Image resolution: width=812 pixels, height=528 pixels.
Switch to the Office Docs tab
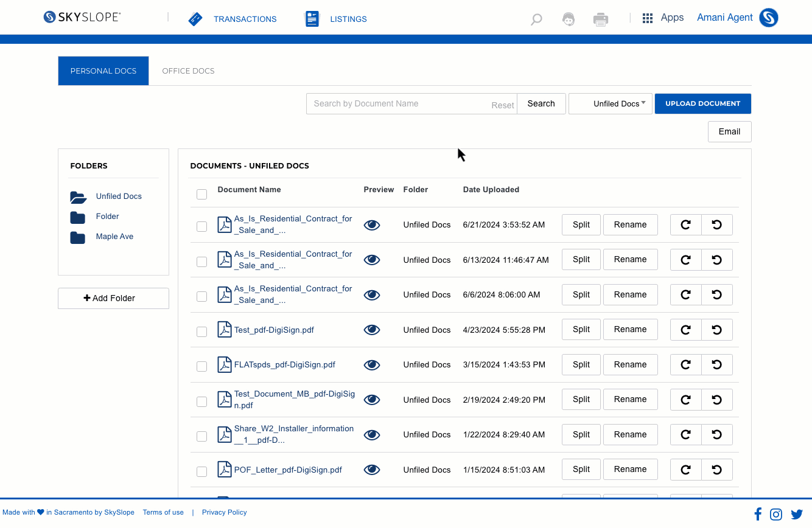tap(188, 71)
